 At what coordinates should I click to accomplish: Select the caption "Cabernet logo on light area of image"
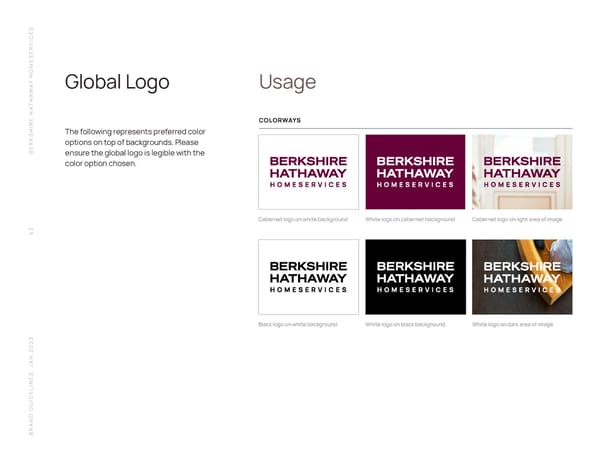(517, 219)
